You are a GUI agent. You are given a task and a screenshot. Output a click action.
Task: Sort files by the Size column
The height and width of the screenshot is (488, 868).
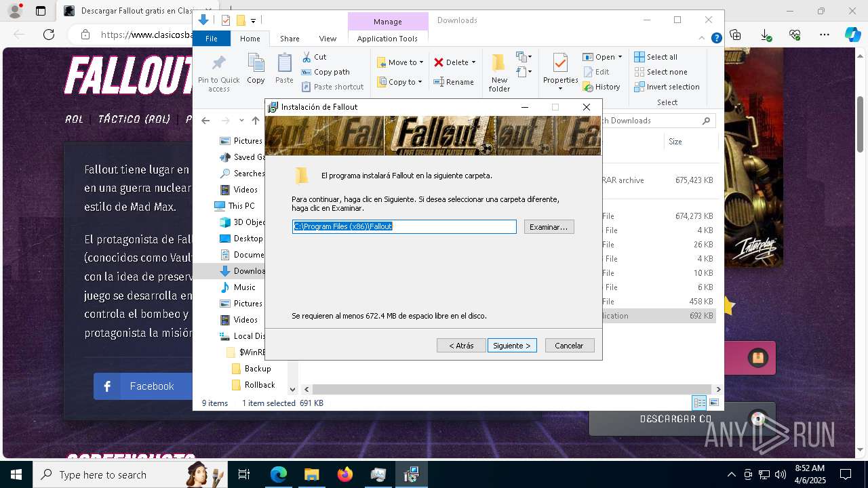[690, 142]
